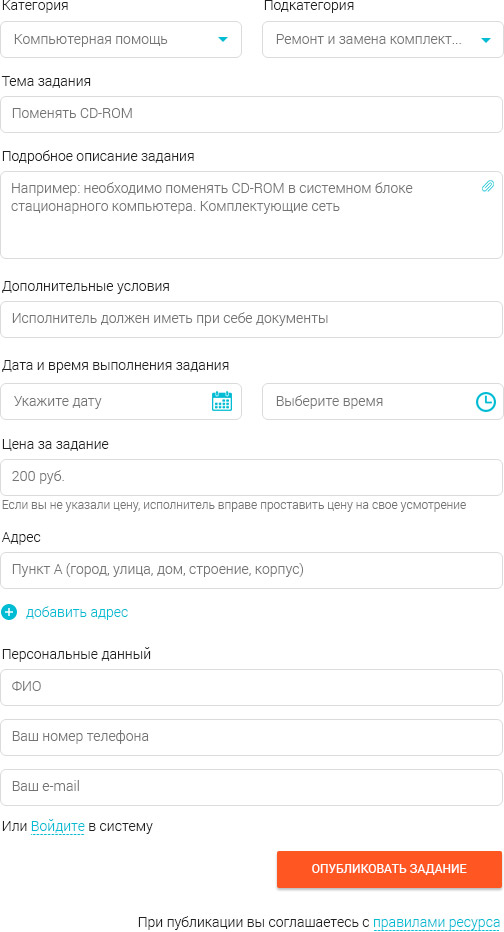Click the Пункт А address field
This screenshot has height=932, width=504.
[x=252, y=571]
